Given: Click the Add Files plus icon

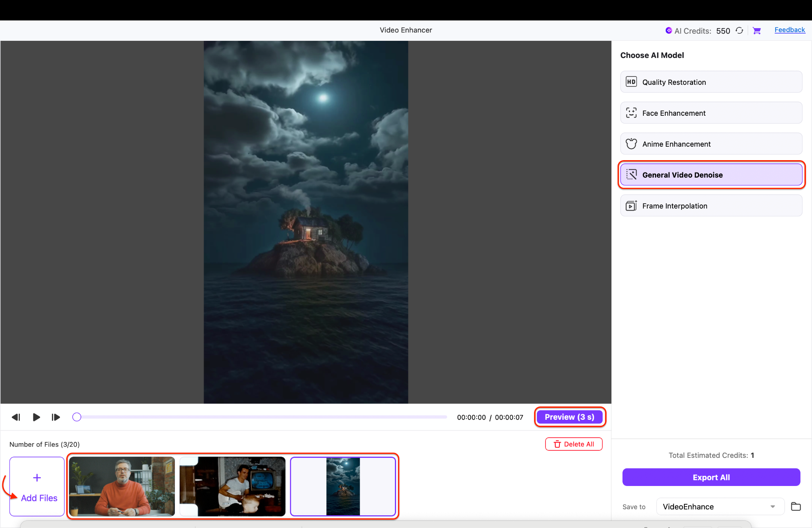Looking at the screenshot, I should 37,478.
